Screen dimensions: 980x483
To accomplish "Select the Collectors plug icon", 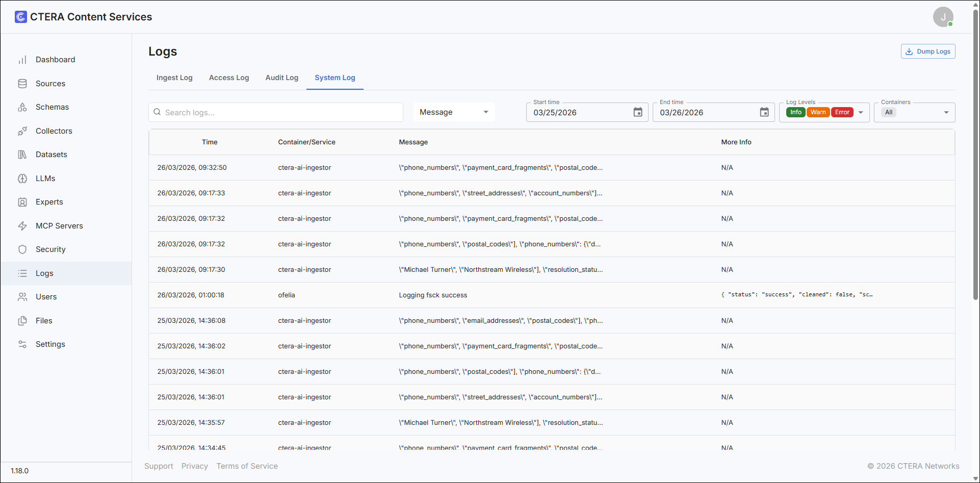I will pos(22,131).
